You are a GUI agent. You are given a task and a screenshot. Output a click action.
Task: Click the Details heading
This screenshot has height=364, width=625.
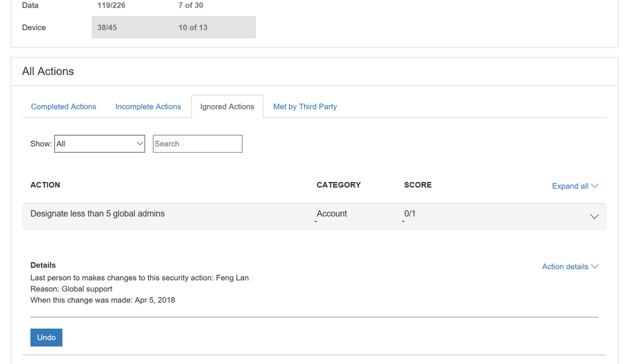(43, 265)
